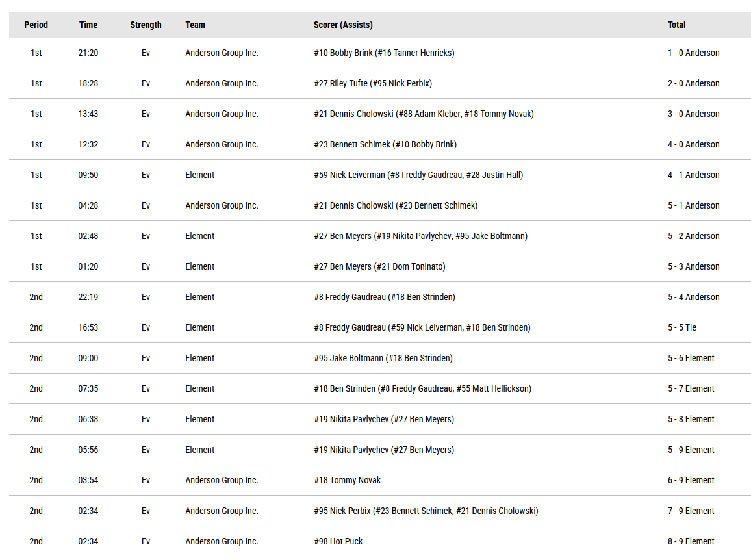Click the 22:19 time cell

88,297
